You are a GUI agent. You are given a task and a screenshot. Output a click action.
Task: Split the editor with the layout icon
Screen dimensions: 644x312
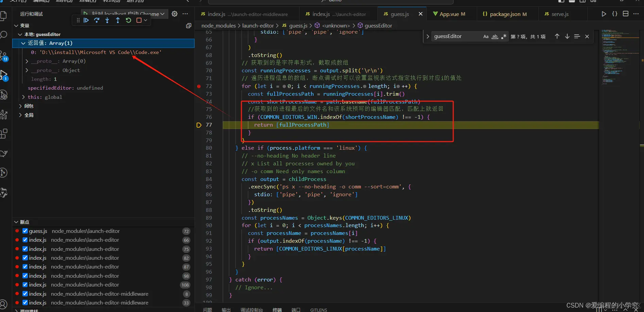(x=626, y=14)
